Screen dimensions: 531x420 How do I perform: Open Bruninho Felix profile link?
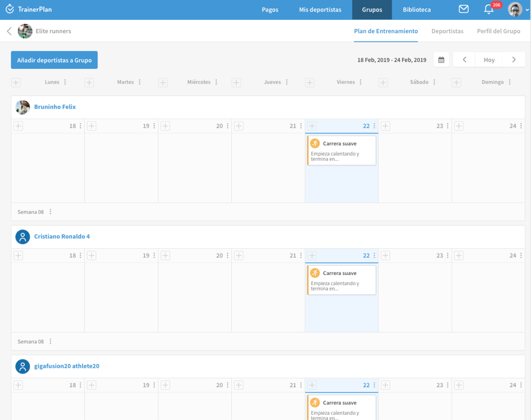click(x=55, y=107)
